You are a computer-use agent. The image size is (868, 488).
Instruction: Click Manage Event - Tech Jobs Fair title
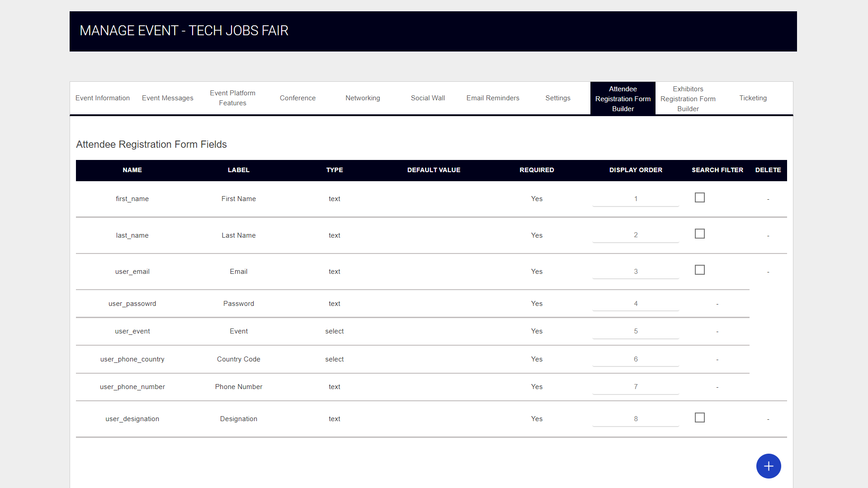(x=184, y=31)
